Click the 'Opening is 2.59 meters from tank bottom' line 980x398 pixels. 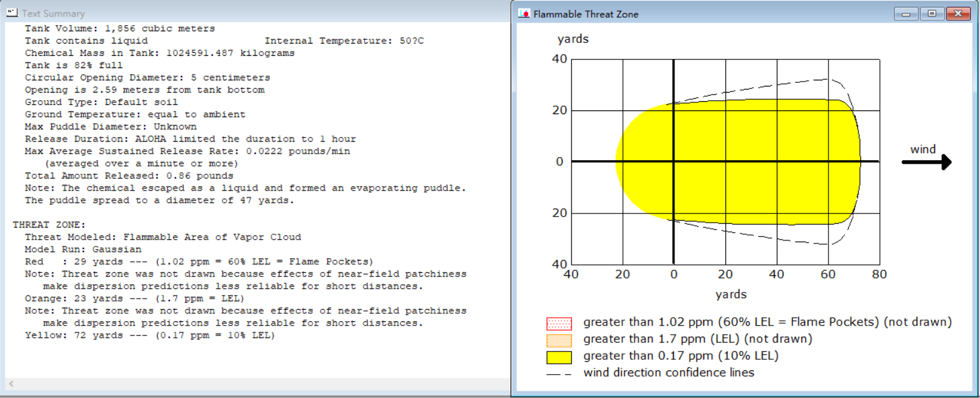(x=145, y=90)
